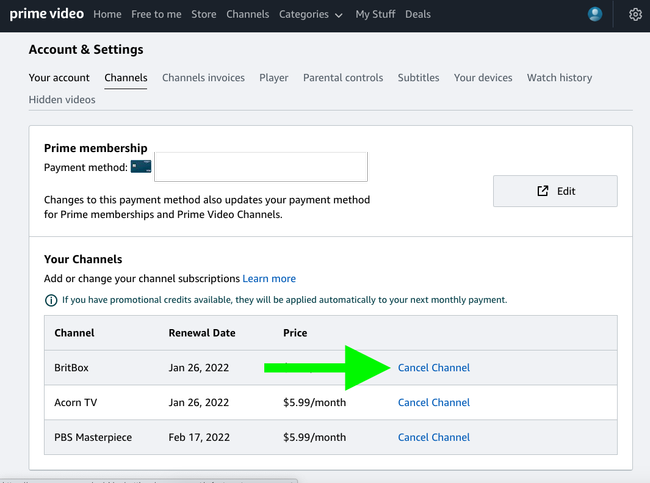Select the PBS Masterpiece channel name
The width and height of the screenshot is (650, 483).
(x=93, y=437)
